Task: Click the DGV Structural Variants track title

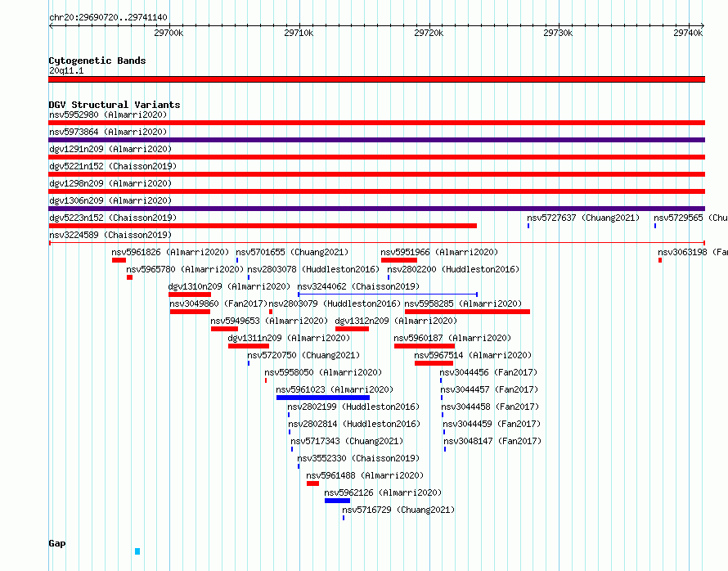Action: click(x=115, y=105)
